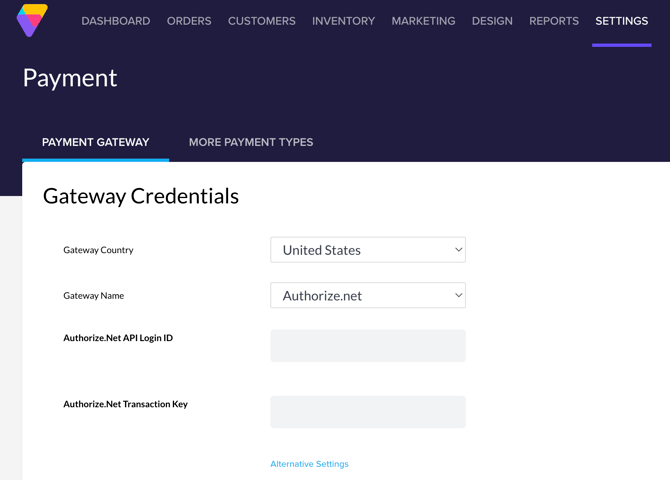Focus the Authorize.Net Transaction Key field

[368, 412]
